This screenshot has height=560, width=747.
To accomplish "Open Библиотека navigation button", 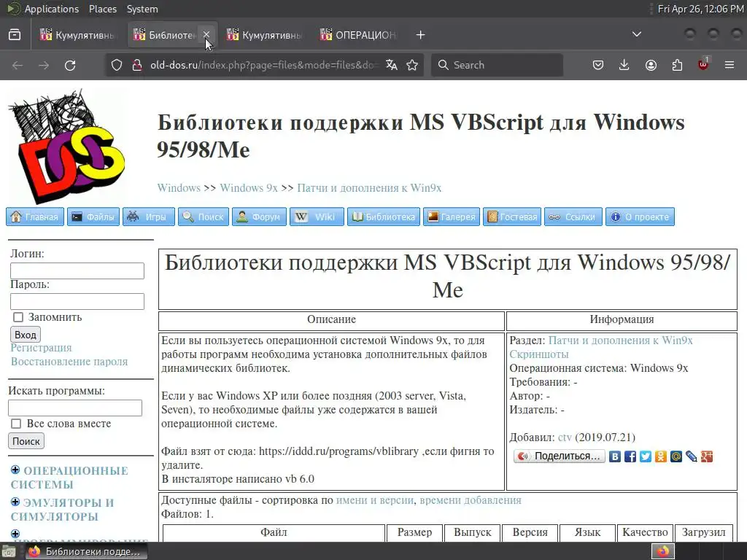I will click(x=384, y=217).
